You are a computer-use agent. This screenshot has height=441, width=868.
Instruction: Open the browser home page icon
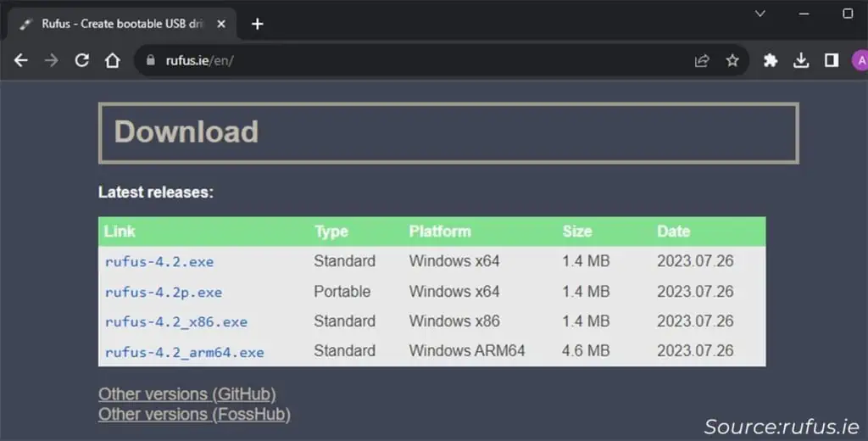tap(113, 60)
